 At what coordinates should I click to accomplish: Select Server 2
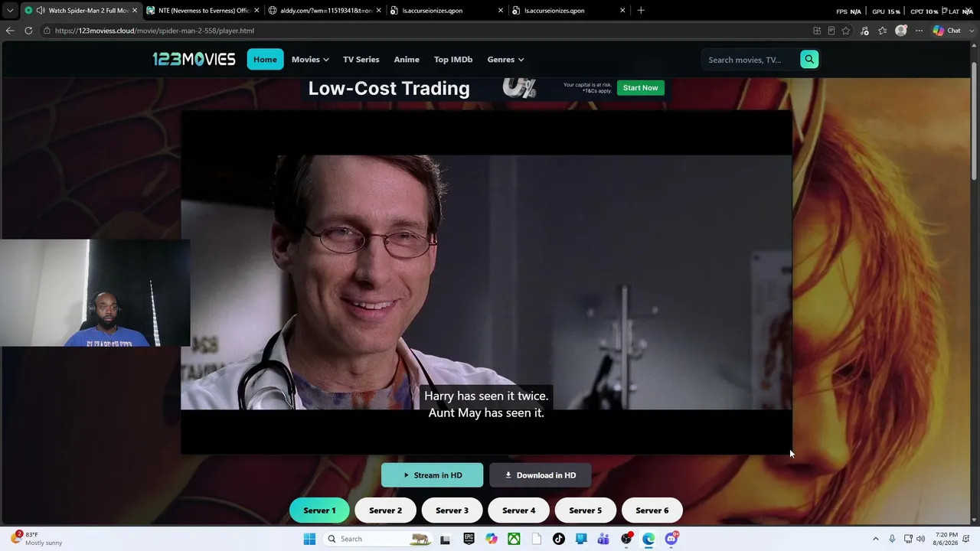click(x=385, y=510)
